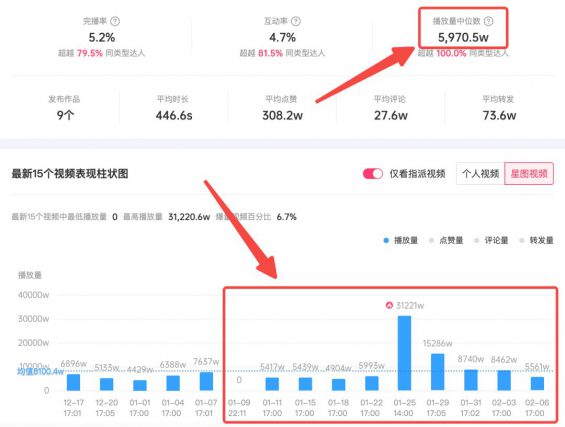Click the 均值8100.4w average line label
The image size is (565, 427).
point(41,371)
